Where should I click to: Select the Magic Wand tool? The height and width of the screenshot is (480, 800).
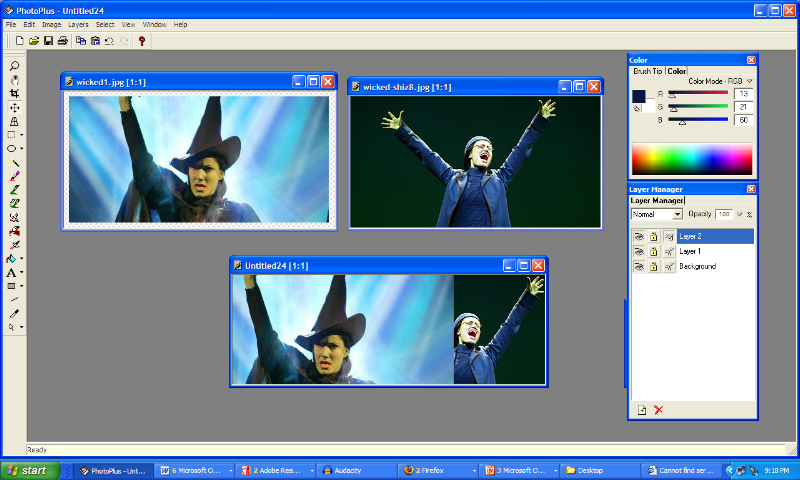tap(14, 163)
